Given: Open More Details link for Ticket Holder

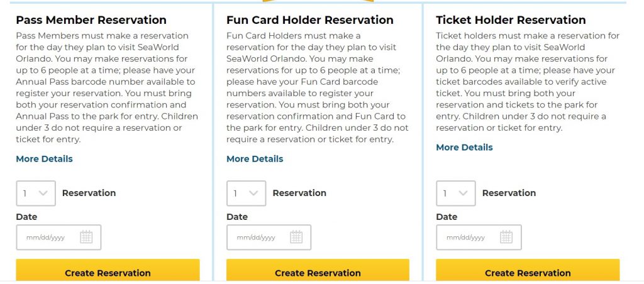Looking at the screenshot, I should (x=464, y=147).
